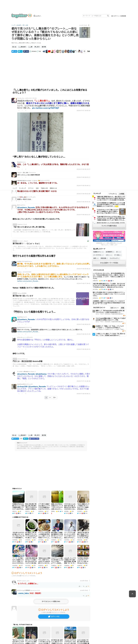Open the article thumbnail beside the title
Image resolution: width=138 pixels, height=644 pixels.
coord(85,33)
